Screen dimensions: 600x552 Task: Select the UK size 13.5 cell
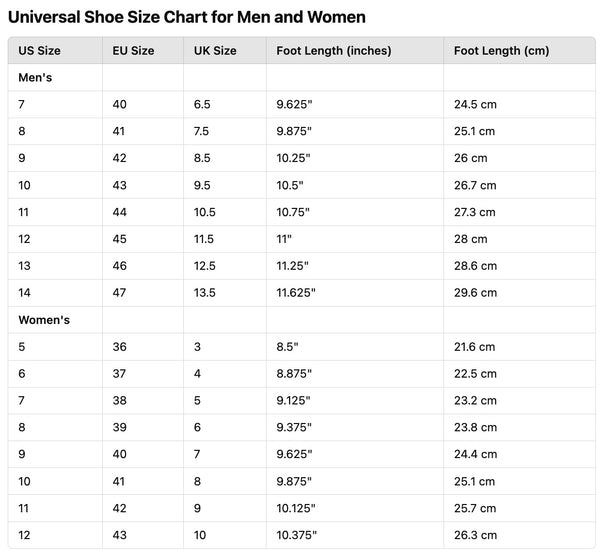pos(207,293)
